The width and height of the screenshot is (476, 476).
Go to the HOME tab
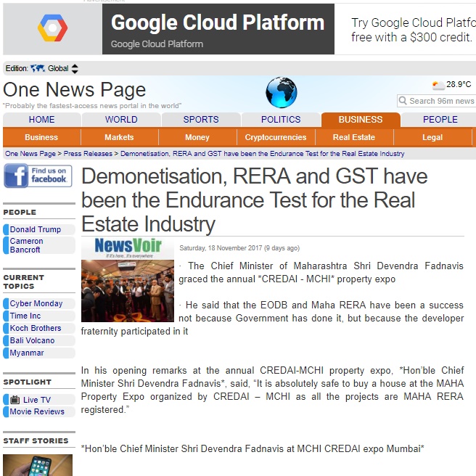point(42,119)
